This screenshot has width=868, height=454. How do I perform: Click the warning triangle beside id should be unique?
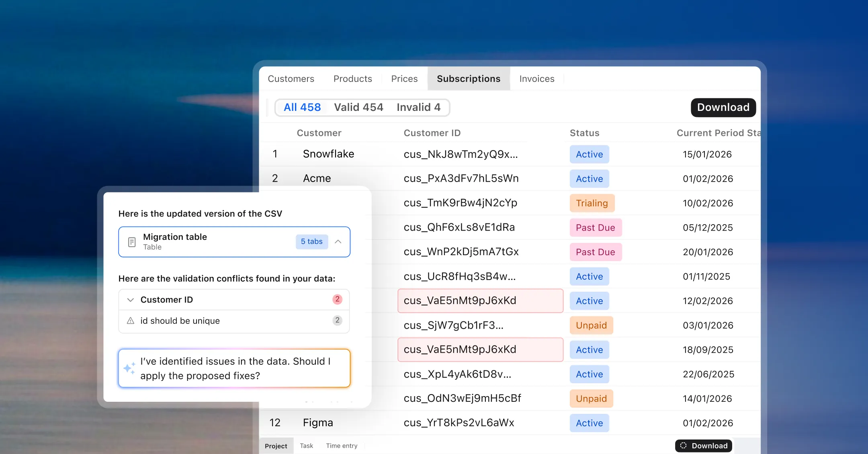click(131, 321)
